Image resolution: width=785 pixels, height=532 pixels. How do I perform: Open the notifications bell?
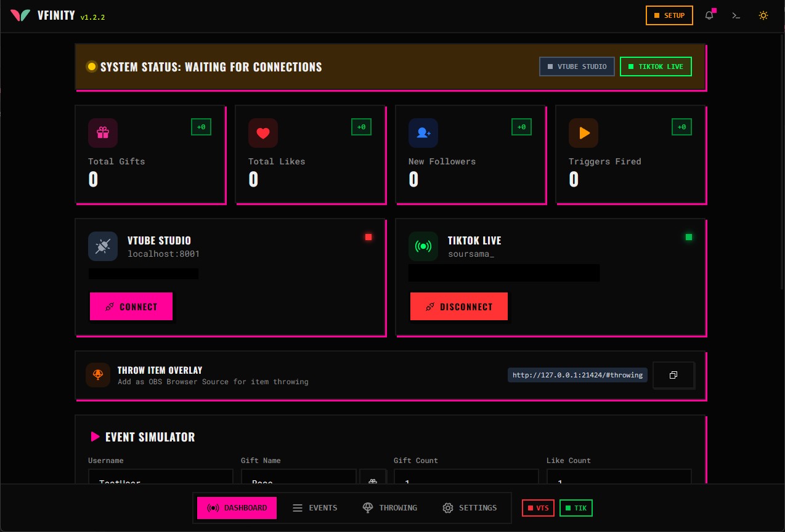pyautogui.click(x=709, y=15)
